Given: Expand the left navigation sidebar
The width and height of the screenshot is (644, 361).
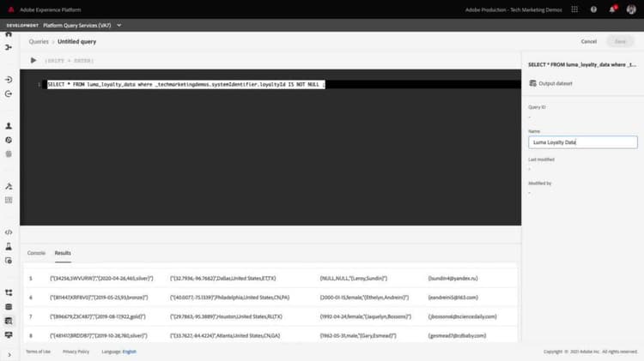Looking at the screenshot, I should click(x=9, y=355).
